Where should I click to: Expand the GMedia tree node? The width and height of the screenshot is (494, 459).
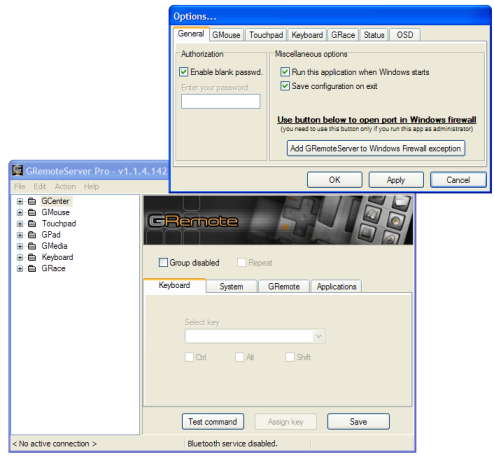pos(20,246)
